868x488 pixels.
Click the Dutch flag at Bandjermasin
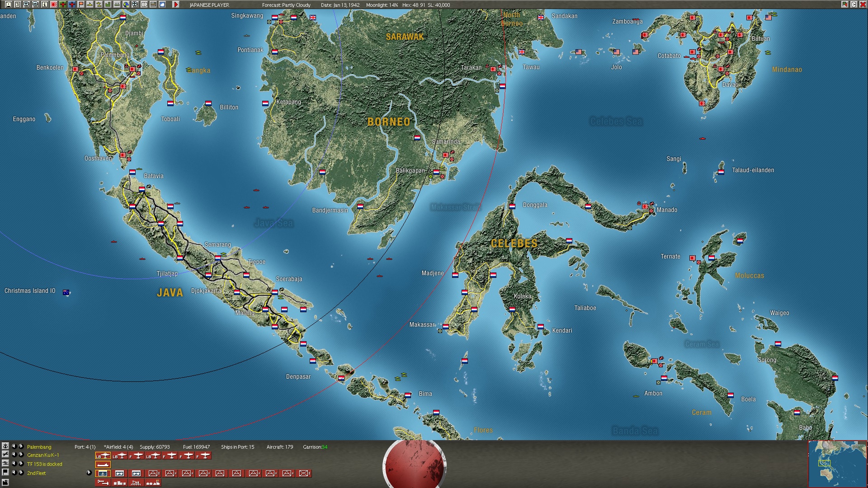coord(360,206)
